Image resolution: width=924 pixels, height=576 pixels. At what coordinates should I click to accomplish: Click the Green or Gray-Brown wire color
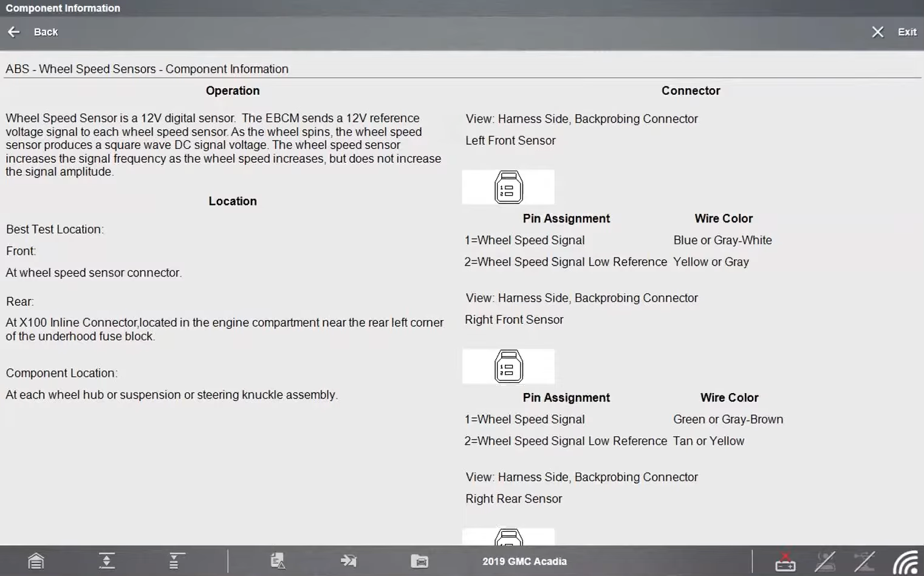pos(728,419)
